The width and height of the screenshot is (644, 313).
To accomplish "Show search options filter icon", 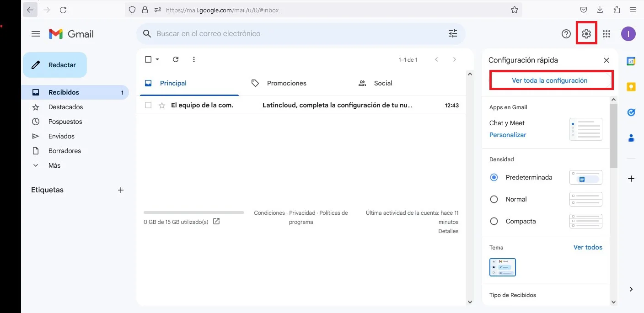I will 452,33.
